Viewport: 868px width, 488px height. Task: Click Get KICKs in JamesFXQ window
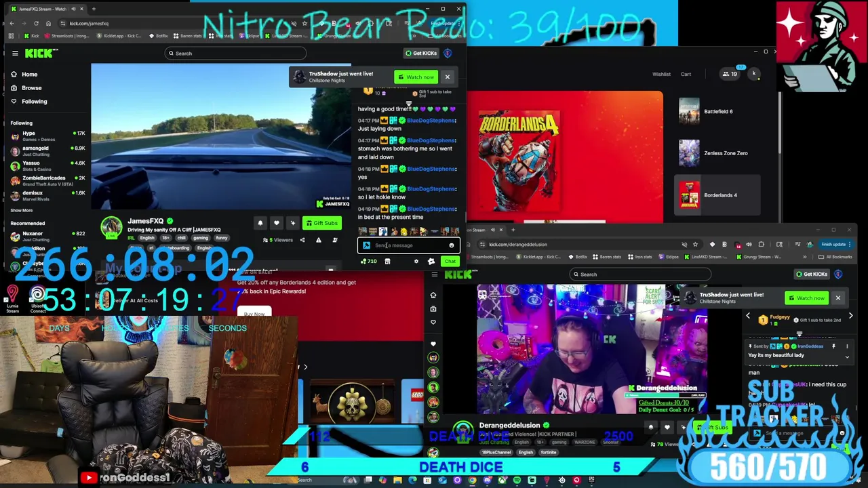(421, 53)
